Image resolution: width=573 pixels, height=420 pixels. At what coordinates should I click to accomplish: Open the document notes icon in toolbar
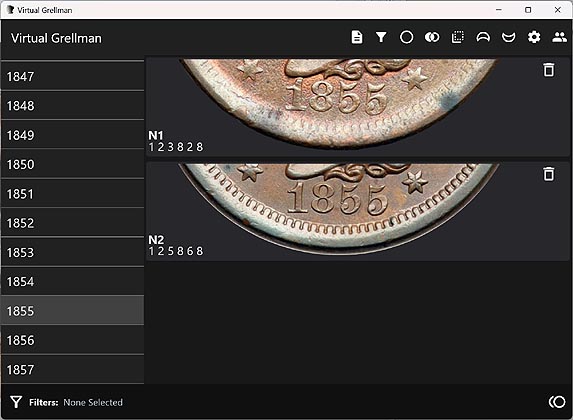357,37
